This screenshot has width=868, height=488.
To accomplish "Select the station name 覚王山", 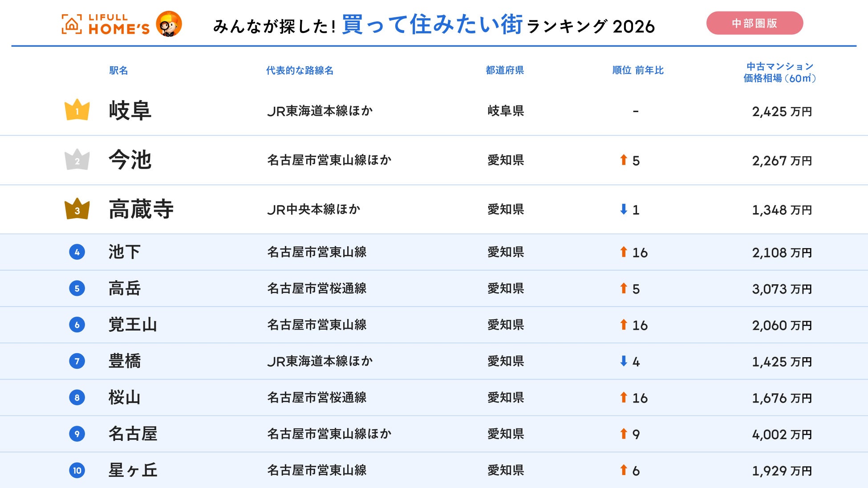I will (x=133, y=325).
